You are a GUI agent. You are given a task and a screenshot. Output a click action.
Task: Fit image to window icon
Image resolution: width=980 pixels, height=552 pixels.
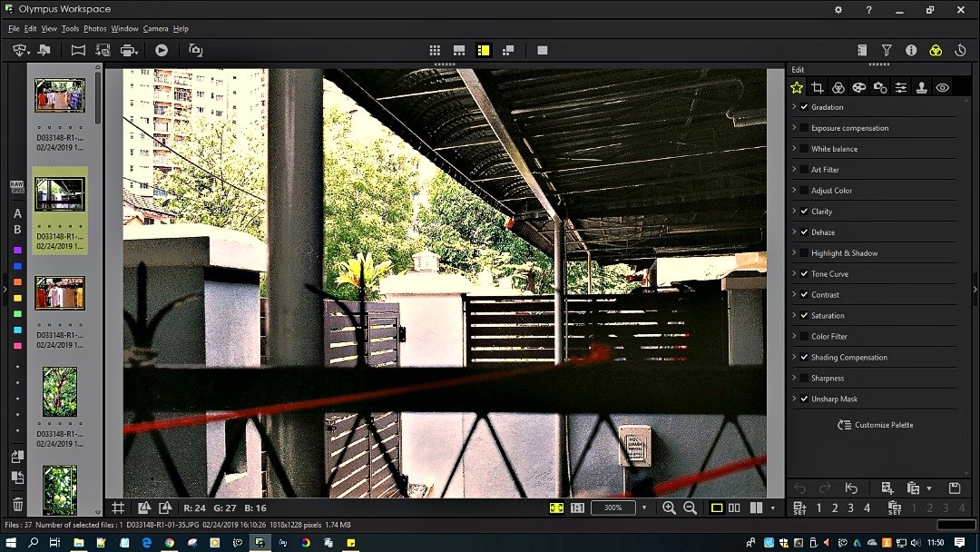556,508
